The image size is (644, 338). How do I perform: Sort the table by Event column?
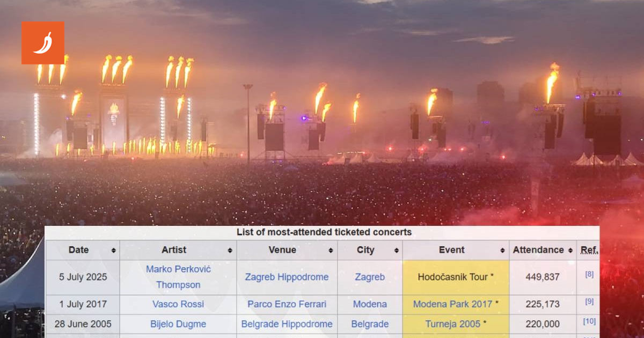pos(503,251)
